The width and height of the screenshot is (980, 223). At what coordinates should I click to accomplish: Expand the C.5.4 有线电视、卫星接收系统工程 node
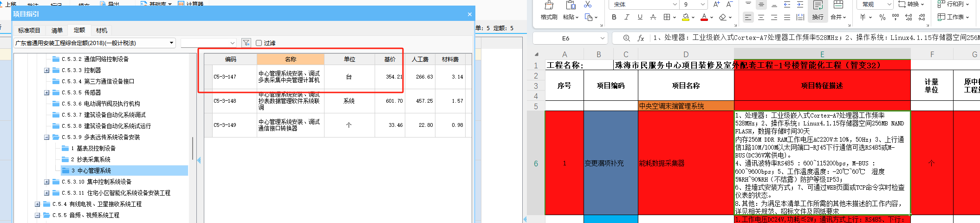(37, 204)
